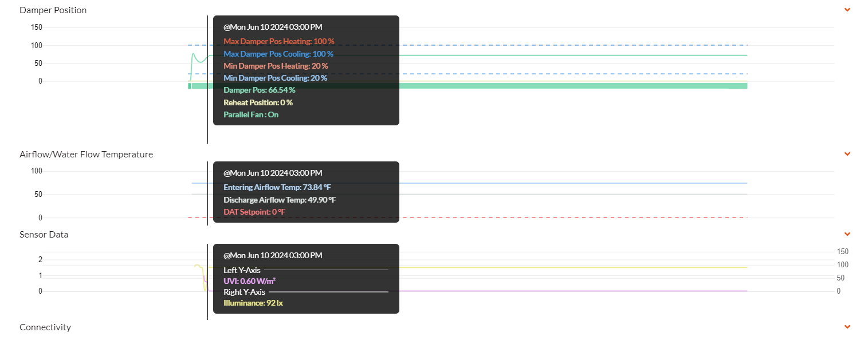Click the Airflow/Water Flow Temperature heading
The width and height of the screenshot is (868, 344).
coord(86,155)
